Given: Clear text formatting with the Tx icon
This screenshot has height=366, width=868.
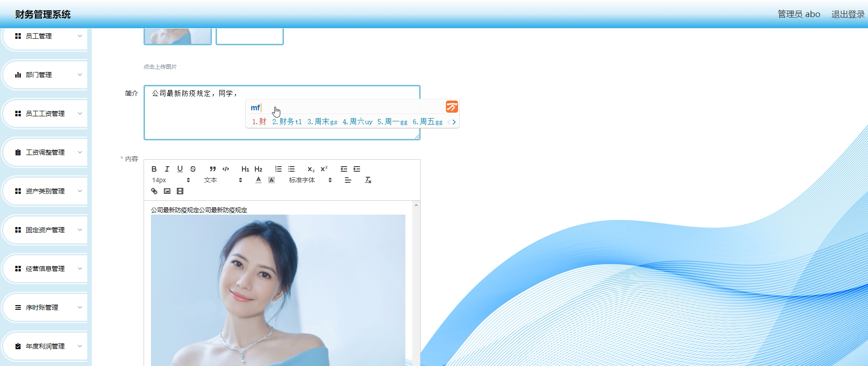Looking at the screenshot, I should (368, 180).
